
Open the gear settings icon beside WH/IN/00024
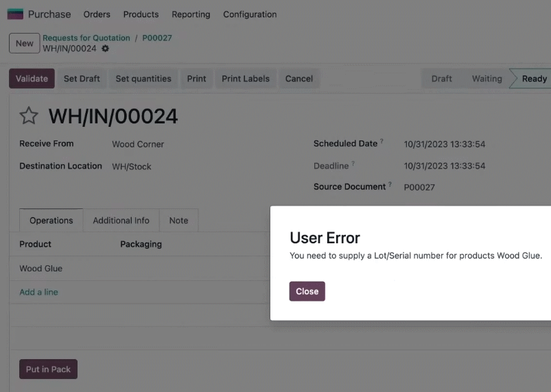pos(105,49)
